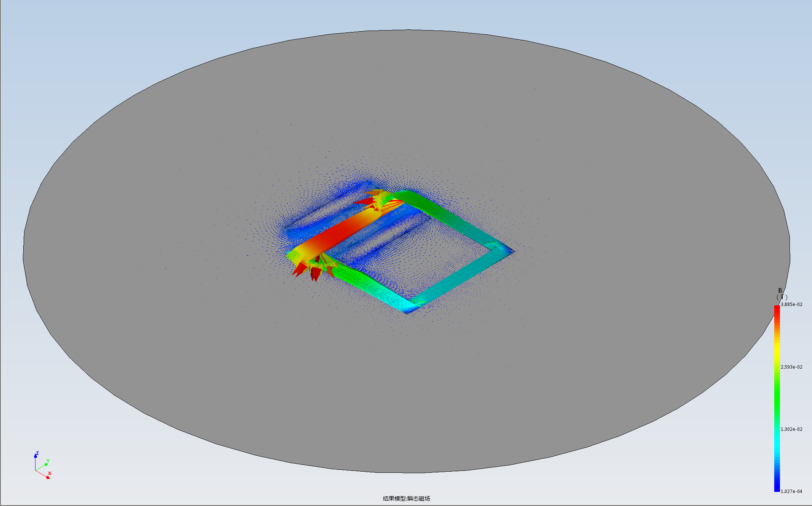
Task: Click the 结果模型:瞬态磁场 caption text
Action: pyautogui.click(x=407, y=498)
